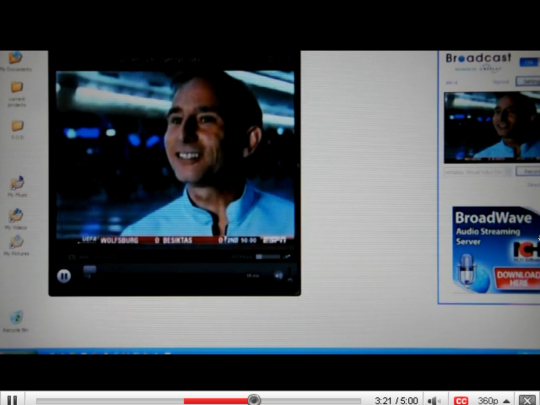Click the microphone image in the BroadWave ad
Viewport: 540px width, 405px height.
[x=466, y=271]
